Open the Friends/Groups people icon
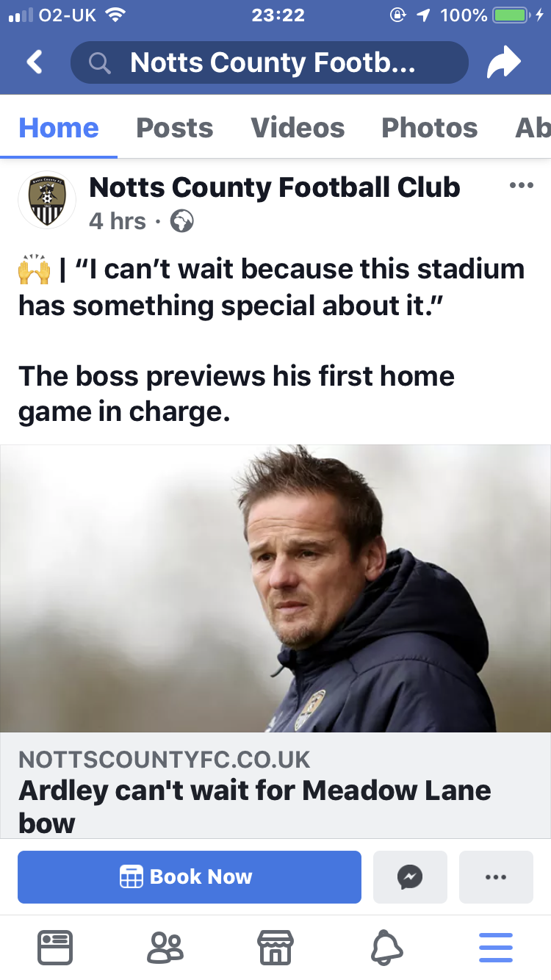The width and height of the screenshot is (551, 980). pyautogui.click(x=165, y=948)
